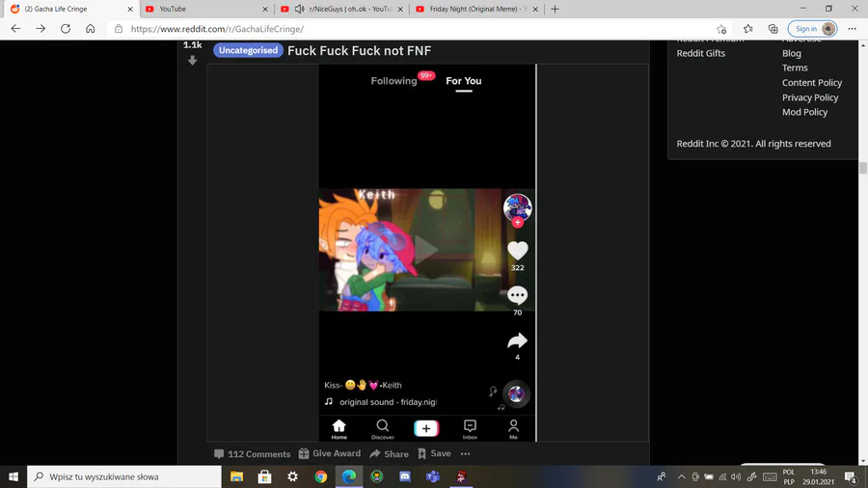Open the 112 Comments link

[x=253, y=454]
